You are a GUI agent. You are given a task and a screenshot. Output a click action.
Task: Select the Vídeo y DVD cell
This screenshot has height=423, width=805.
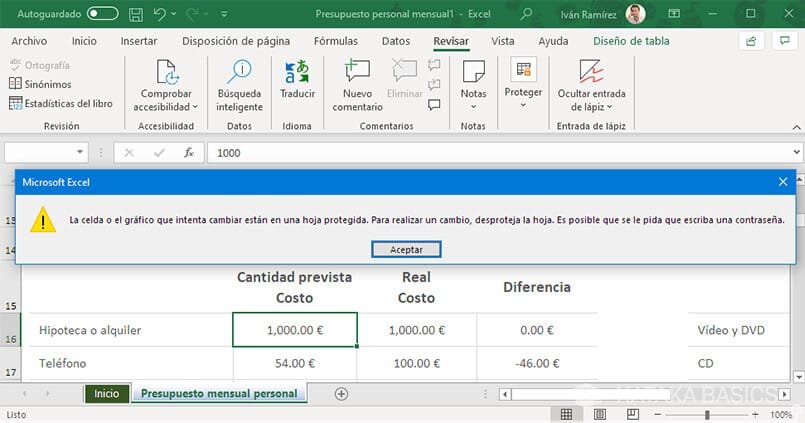738,330
